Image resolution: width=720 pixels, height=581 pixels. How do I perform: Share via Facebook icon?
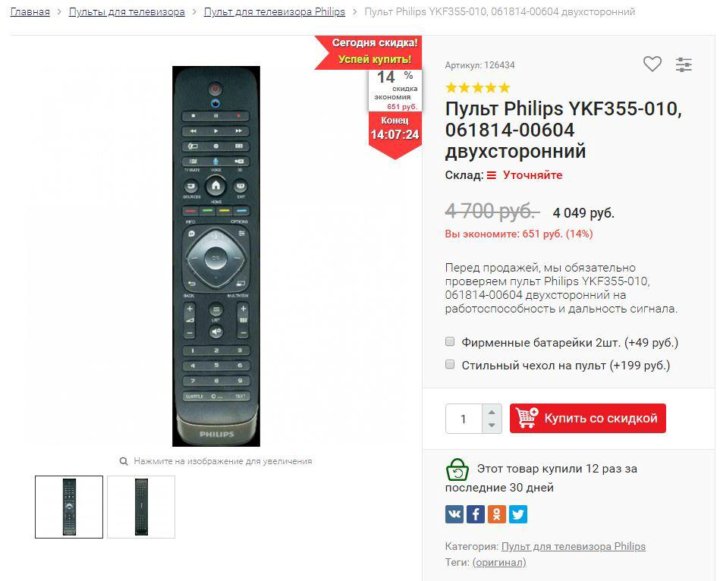[476, 514]
